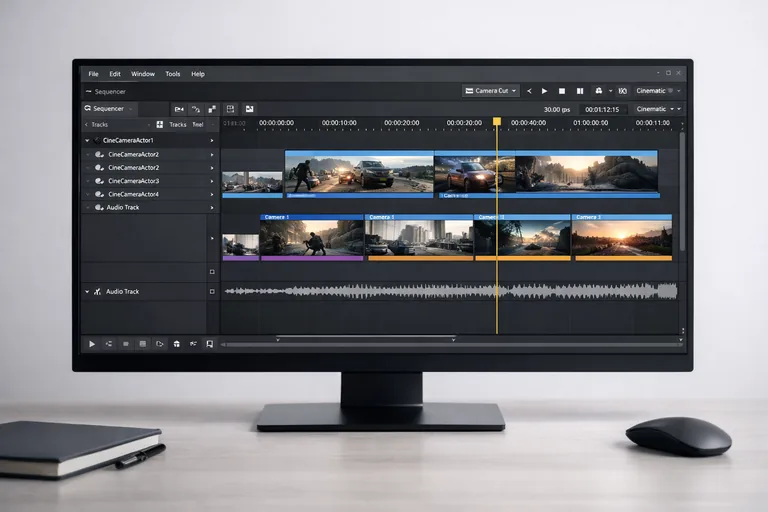Open the Cinematic dropdown beside the timecode
Image resolution: width=768 pixels, height=512 pixels.
click(657, 109)
